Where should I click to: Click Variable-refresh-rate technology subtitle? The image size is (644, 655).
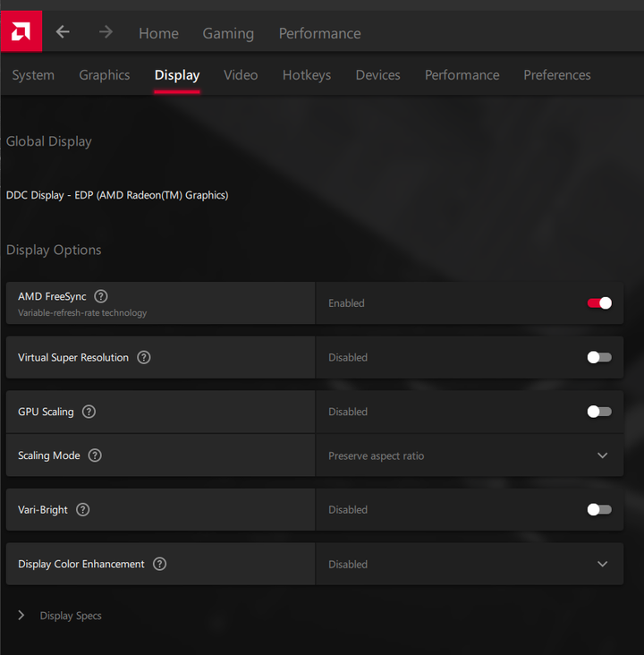coord(82,313)
